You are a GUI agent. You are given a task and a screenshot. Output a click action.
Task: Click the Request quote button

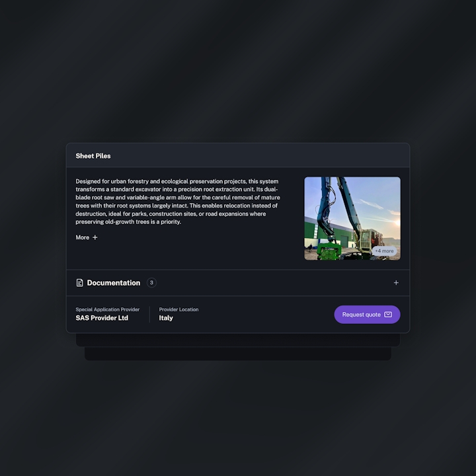[367, 315]
